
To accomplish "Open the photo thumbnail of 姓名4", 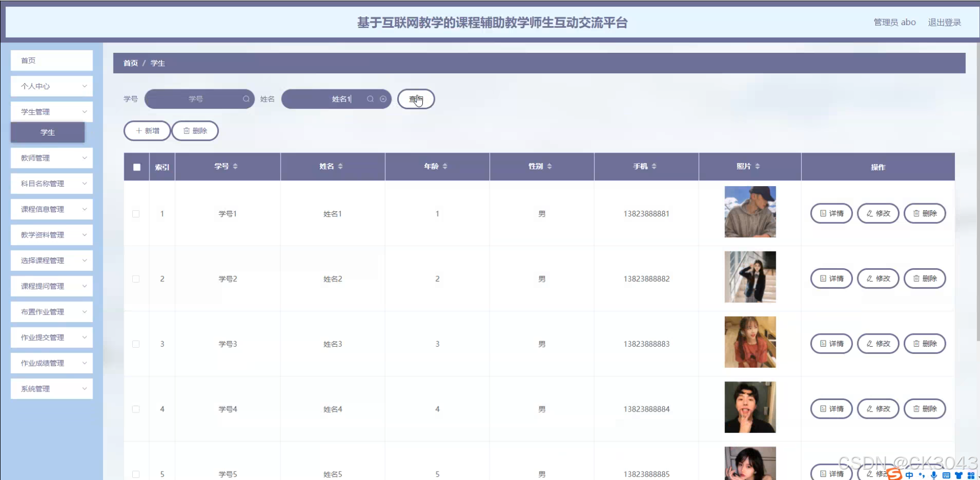I will [x=750, y=407].
